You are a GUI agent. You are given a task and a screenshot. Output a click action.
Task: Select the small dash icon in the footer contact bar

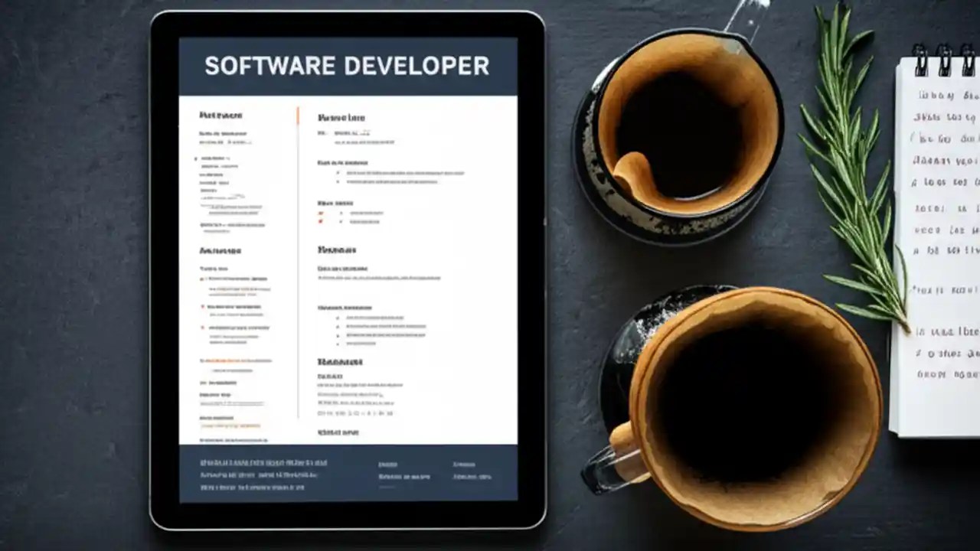pos(387,487)
